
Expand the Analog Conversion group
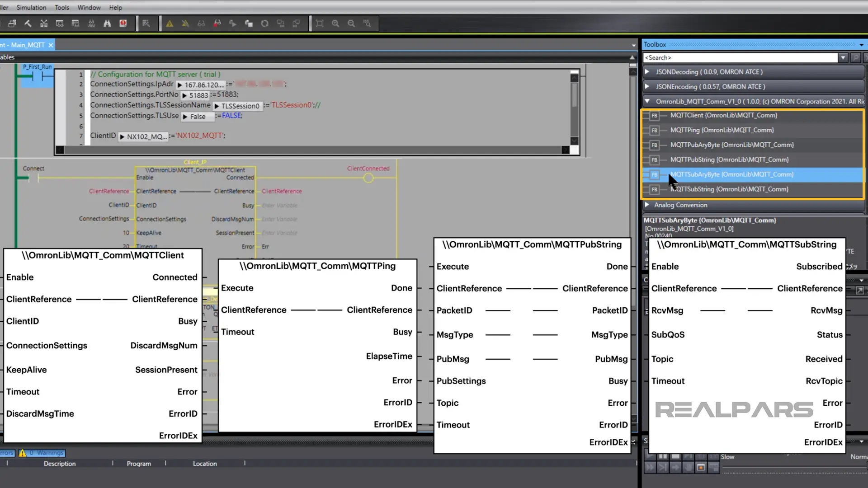647,205
